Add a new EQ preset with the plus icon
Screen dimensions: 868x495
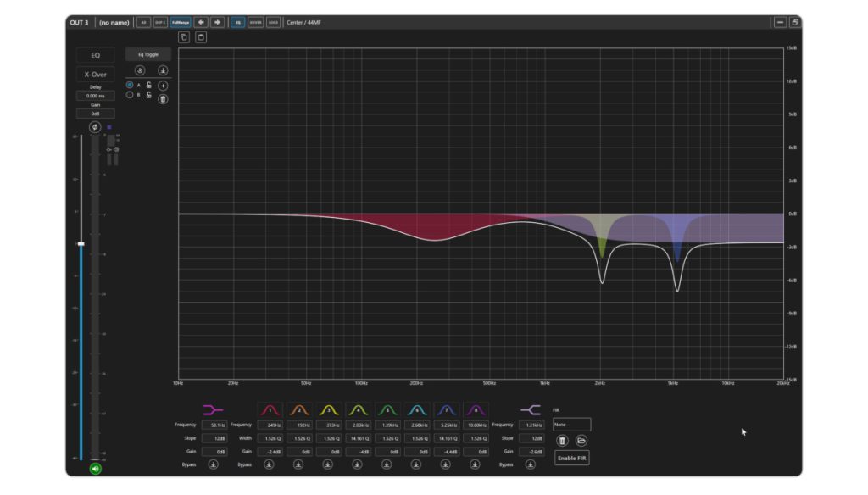pos(163,86)
